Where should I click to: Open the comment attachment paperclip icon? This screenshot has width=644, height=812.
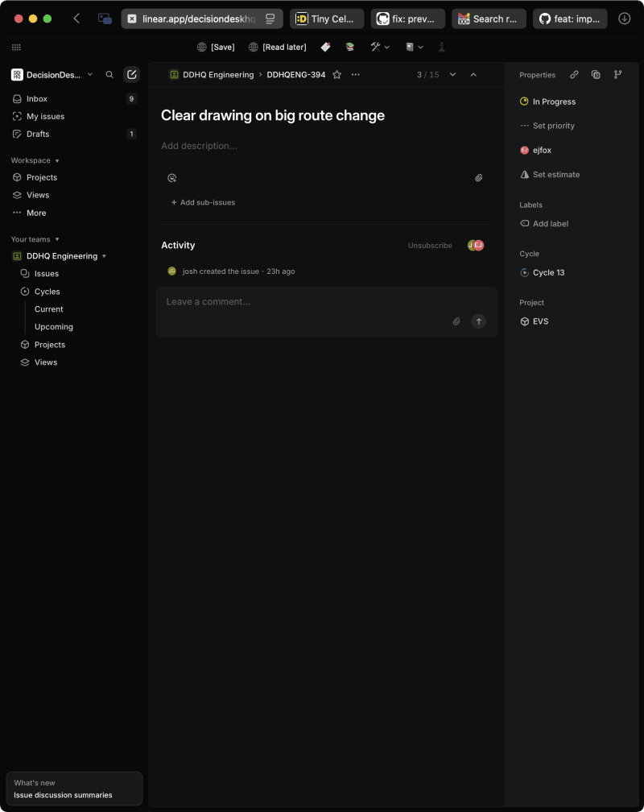point(456,321)
